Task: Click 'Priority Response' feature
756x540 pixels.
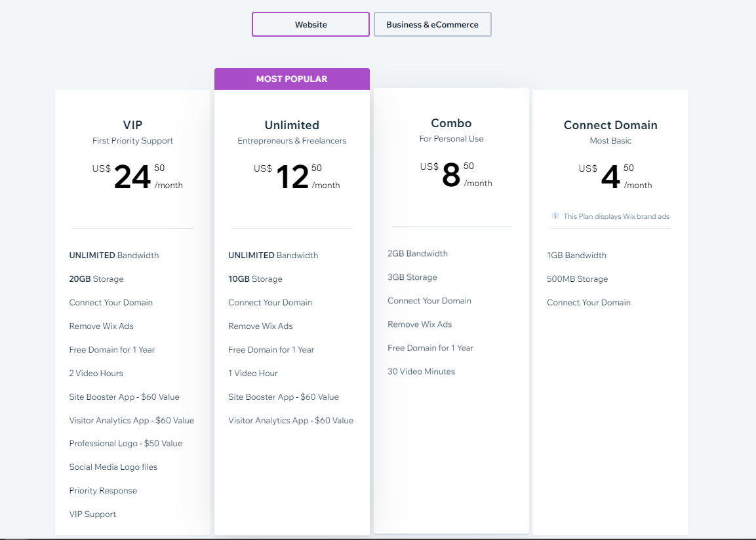Action: click(103, 490)
